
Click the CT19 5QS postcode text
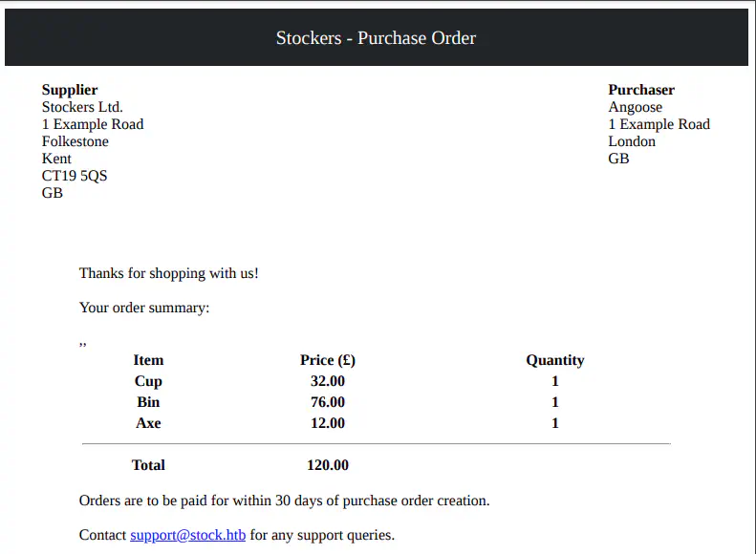pos(75,176)
